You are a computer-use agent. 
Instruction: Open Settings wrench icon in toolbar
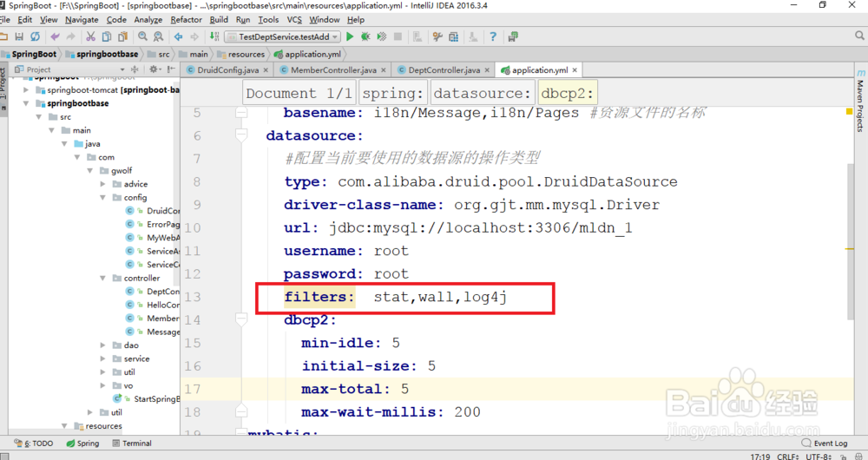coord(437,36)
